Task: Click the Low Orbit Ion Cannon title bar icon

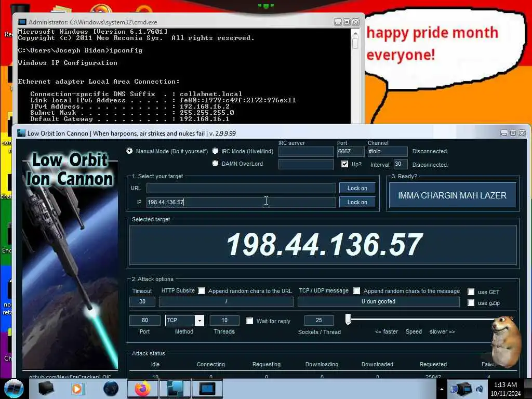Action: pyautogui.click(x=21, y=134)
